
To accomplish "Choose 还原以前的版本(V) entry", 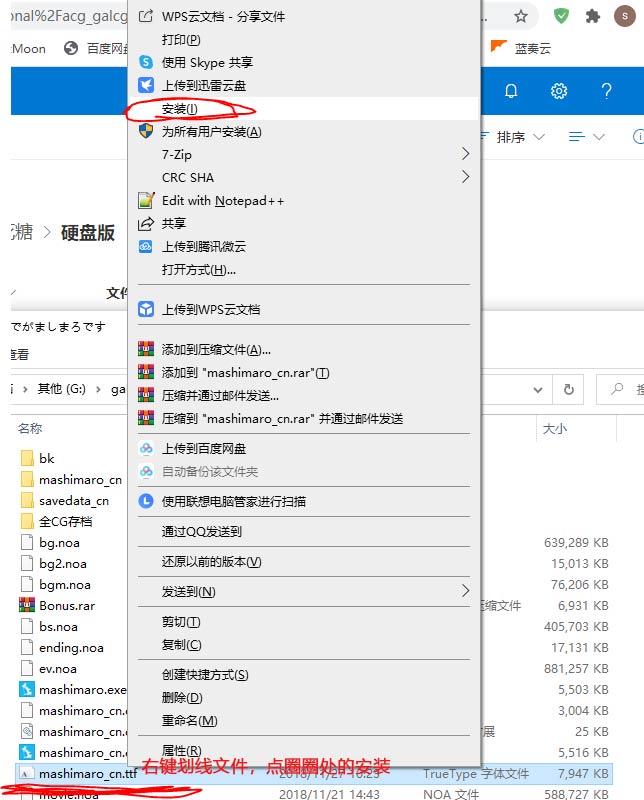I will click(304, 561).
